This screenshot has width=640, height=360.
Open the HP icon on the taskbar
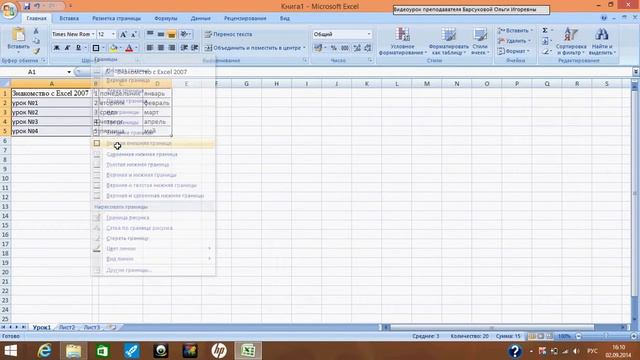pyautogui.click(x=219, y=351)
